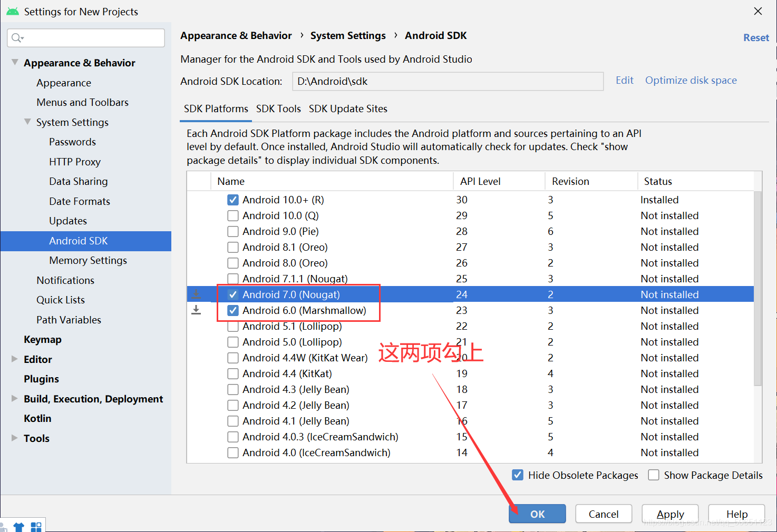Screen dimensions: 777x532
Task: Select Passwords in System Settings
Action: 73,142
